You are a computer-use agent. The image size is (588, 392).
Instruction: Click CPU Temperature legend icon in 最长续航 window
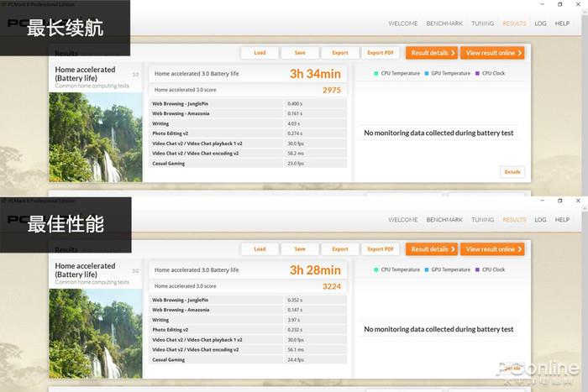click(377, 74)
